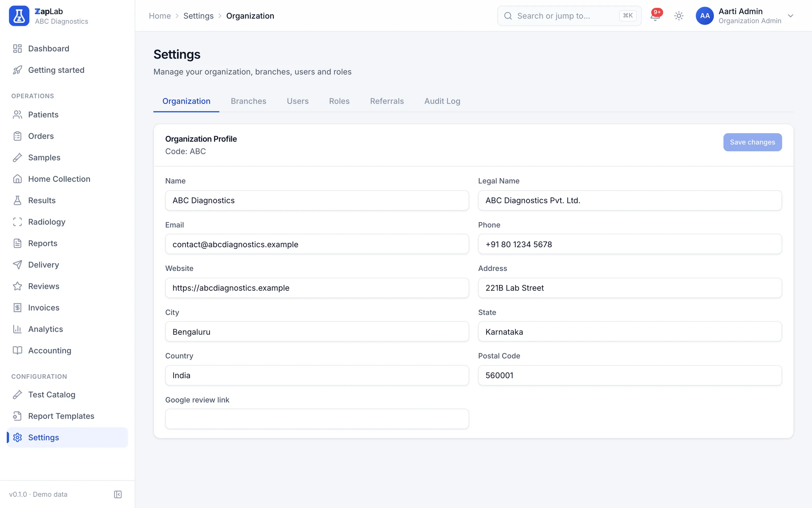812x508 pixels.
Task: Open the Analytics bar chart icon
Action: [x=17, y=329]
